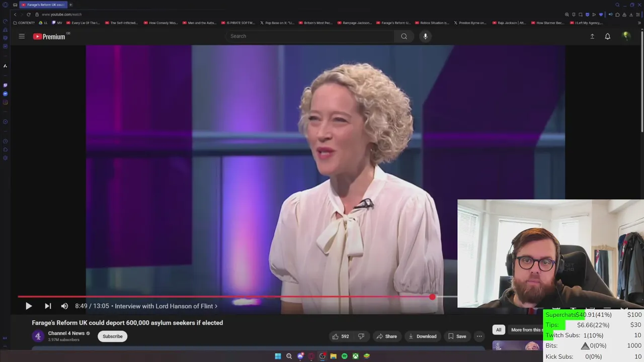This screenshot has width=644, height=362.
Task: Open "Every Lie Of The I..." bookmark
Action: (x=83, y=23)
